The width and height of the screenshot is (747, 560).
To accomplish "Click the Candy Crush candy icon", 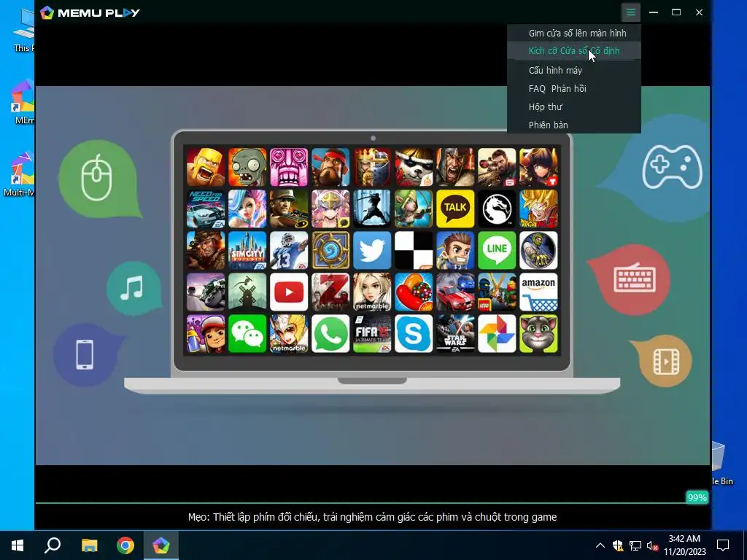I will tap(414, 292).
